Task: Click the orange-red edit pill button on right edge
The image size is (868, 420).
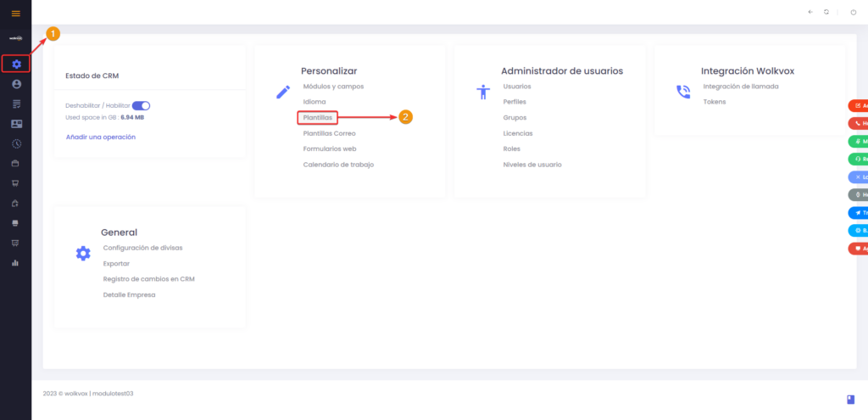Action: click(x=859, y=106)
